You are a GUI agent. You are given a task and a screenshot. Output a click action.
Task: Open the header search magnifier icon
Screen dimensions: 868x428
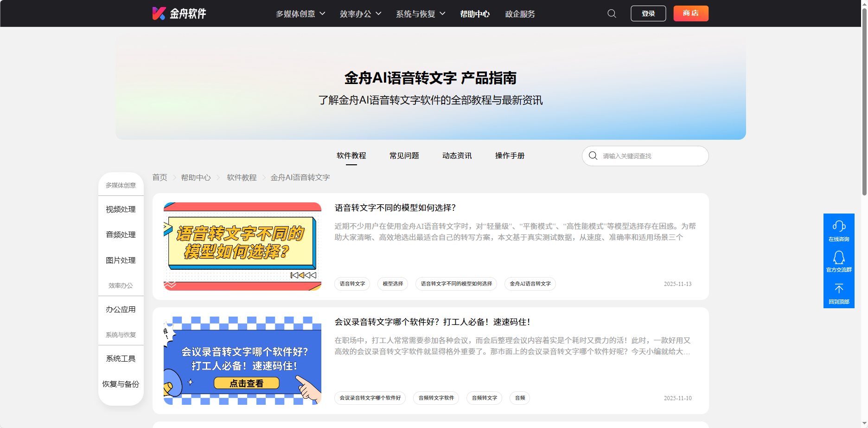click(x=612, y=13)
